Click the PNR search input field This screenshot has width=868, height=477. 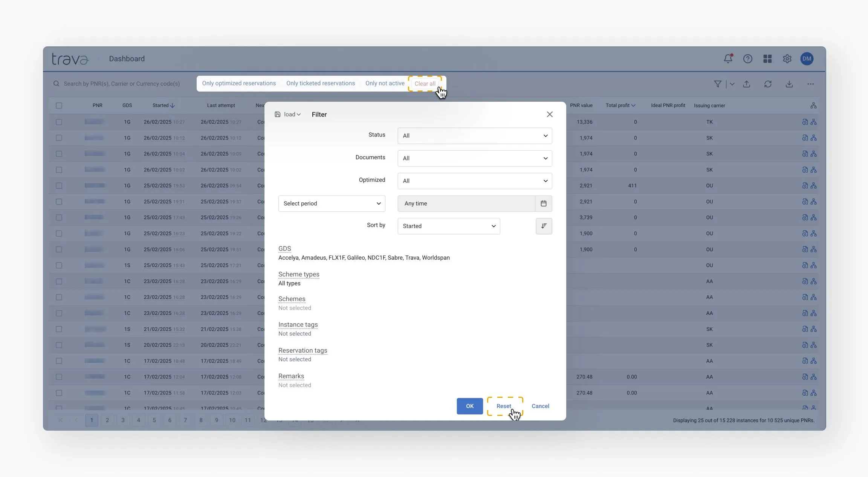click(x=121, y=84)
